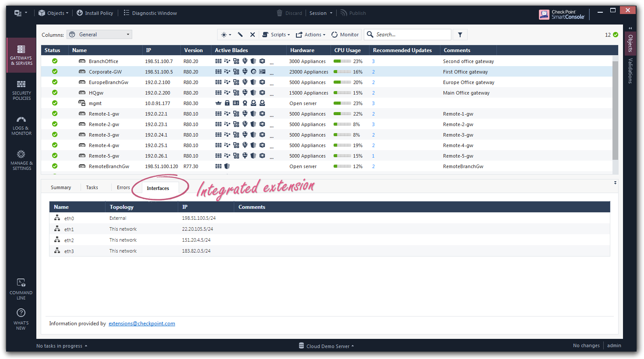The width and height of the screenshot is (644, 359).
Task: Switch to the Errors tab
Action: [123, 187]
